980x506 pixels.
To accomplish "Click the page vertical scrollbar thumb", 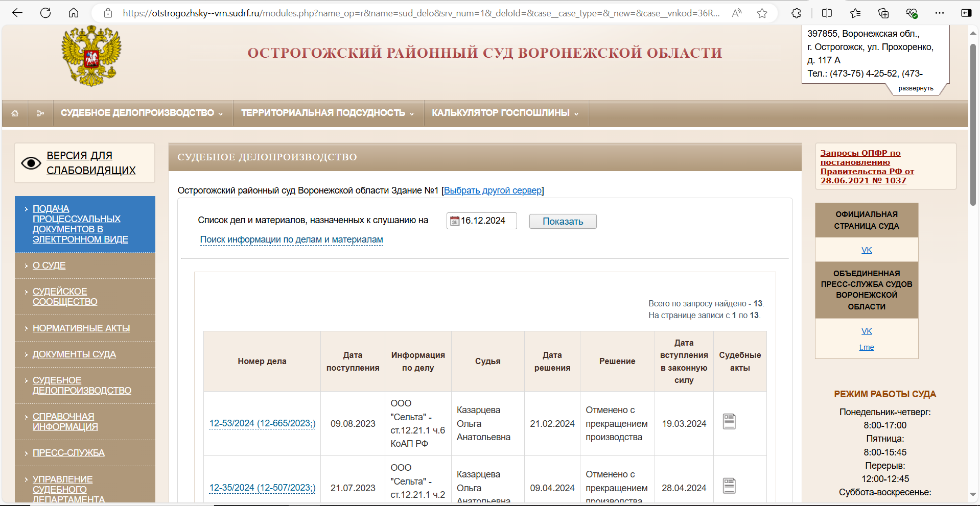I will pos(973,125).
